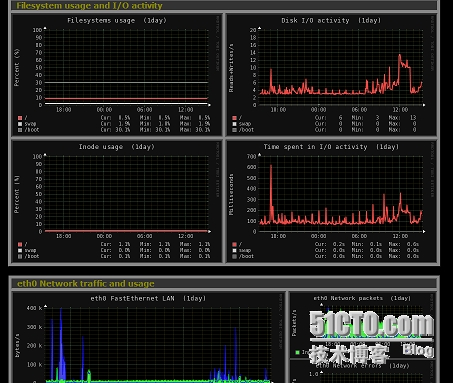This screenshot has width=453, height=383.
Task: Click white swap swatch in Time spent in I/O legend
Action: coord(234,250)
